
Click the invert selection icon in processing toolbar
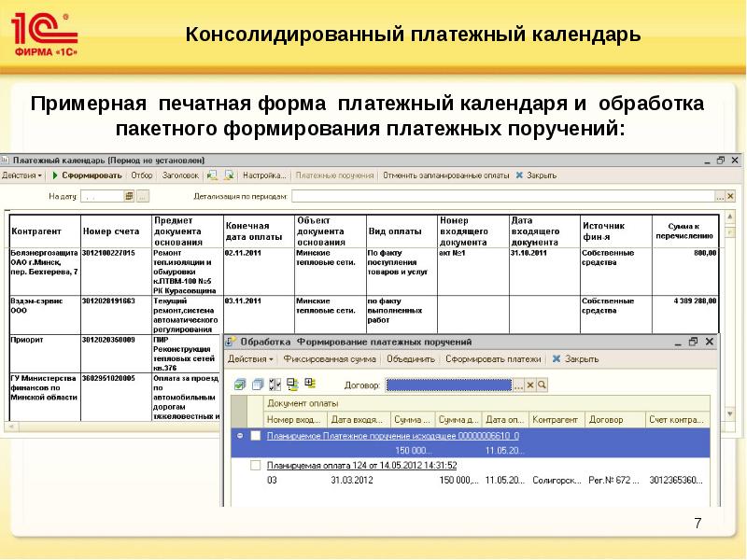click(274, 384)
